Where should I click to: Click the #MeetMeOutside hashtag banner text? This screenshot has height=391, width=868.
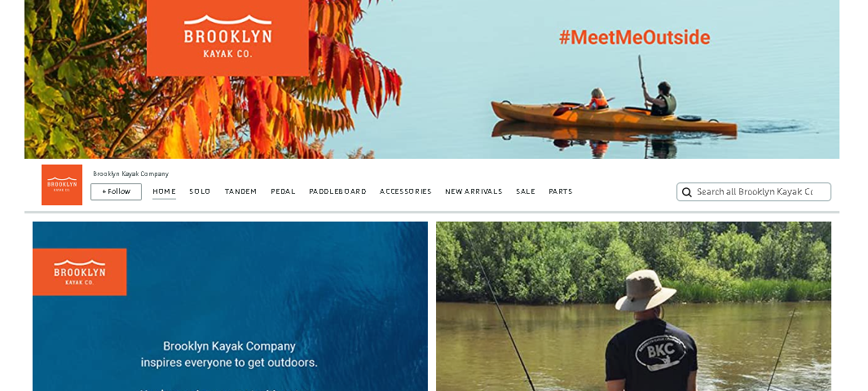coord(634,37)
